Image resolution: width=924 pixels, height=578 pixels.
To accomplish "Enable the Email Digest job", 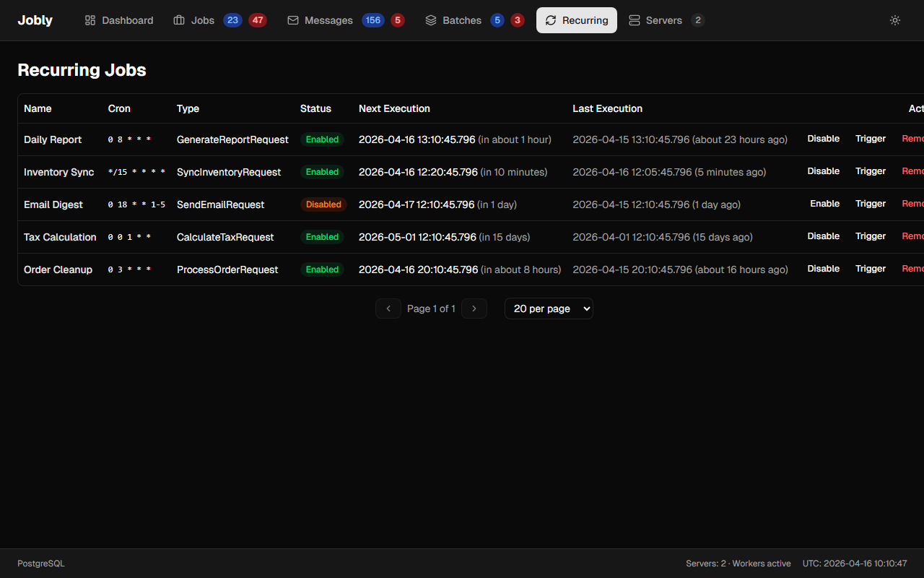I will (824, 204).
